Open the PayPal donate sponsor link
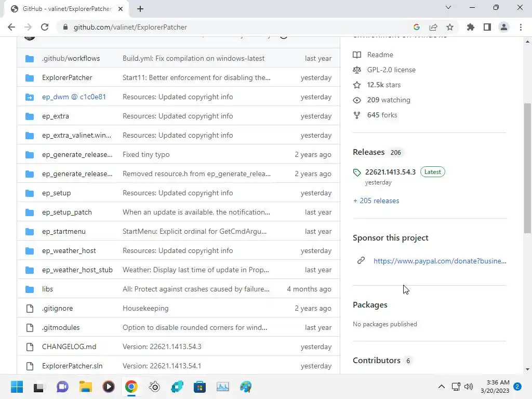Screen dimensions: 532x399 coord(440,261)
